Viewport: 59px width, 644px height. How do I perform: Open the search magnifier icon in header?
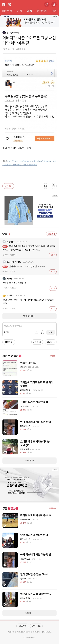pos(47,4)
